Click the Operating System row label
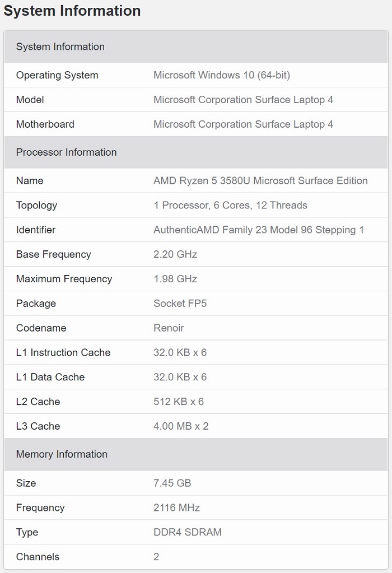Viewport: 392px width, 573px height. point(57,75)
